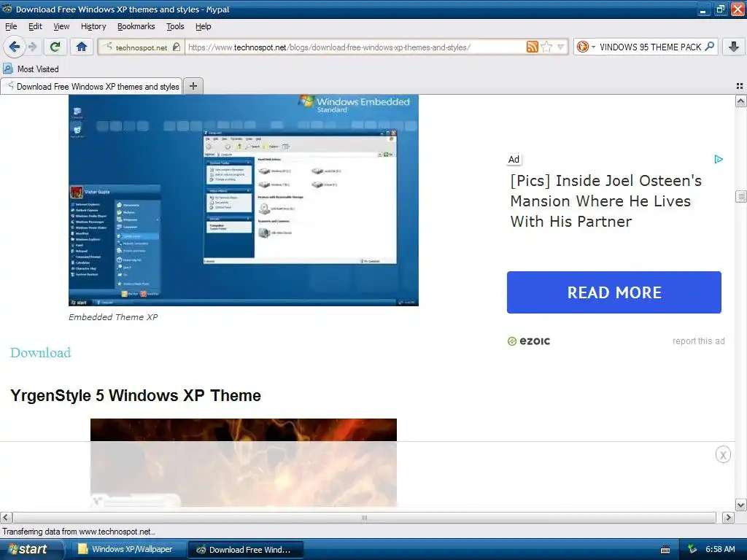Viewport: 747px width, 560px height.
Task: Click the Ad label badge
Action: pyautogui.click(x=514, y=160)
